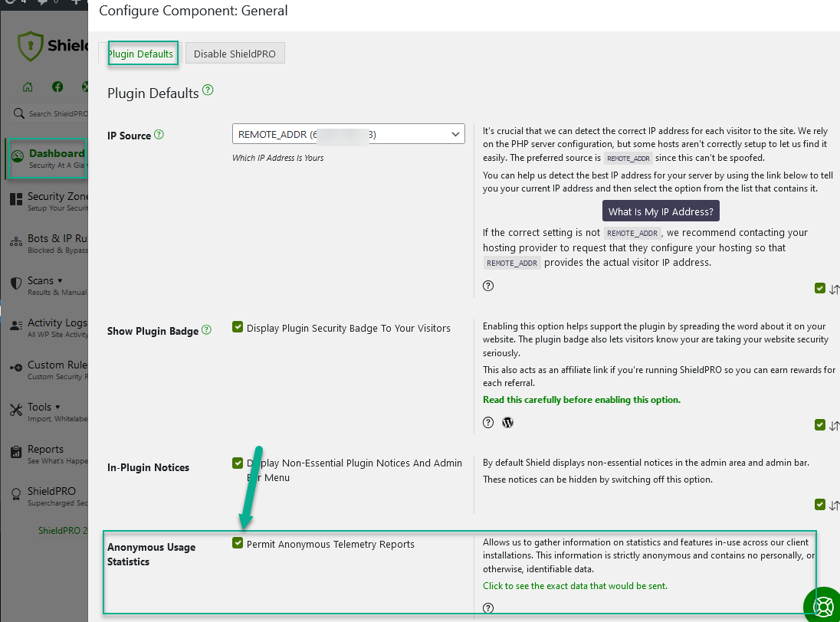Open the comments icon in the WordPress admin bar
Viewport: 840px width, 622px height.
point(42,3)
